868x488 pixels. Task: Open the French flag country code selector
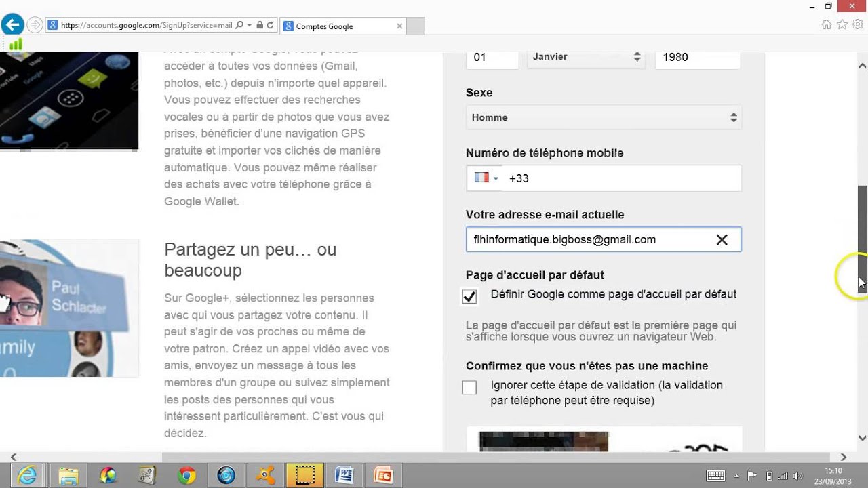coord(486,178)
